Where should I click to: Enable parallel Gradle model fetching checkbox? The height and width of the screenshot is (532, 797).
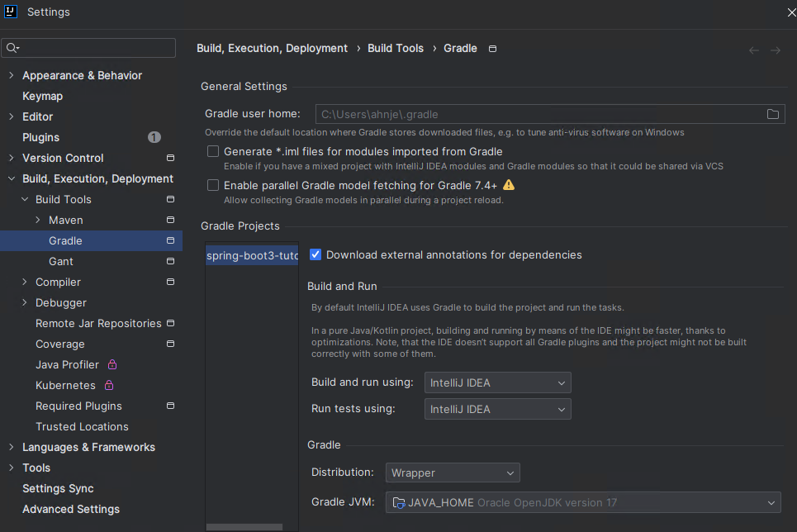(213, 185)
